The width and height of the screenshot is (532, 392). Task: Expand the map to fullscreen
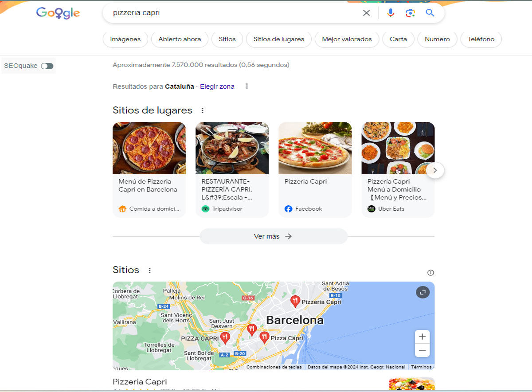pyautogui.click(x=422, y=292)
